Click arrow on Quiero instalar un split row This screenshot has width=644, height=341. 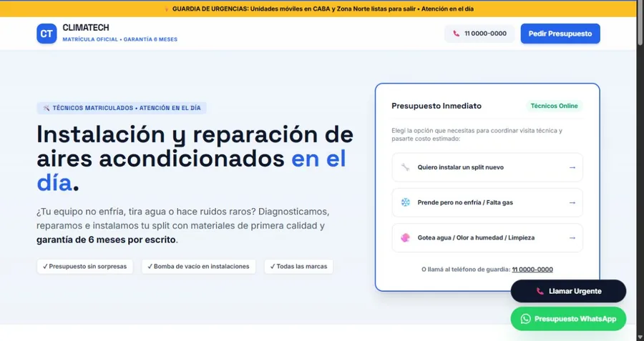(572, 167)
